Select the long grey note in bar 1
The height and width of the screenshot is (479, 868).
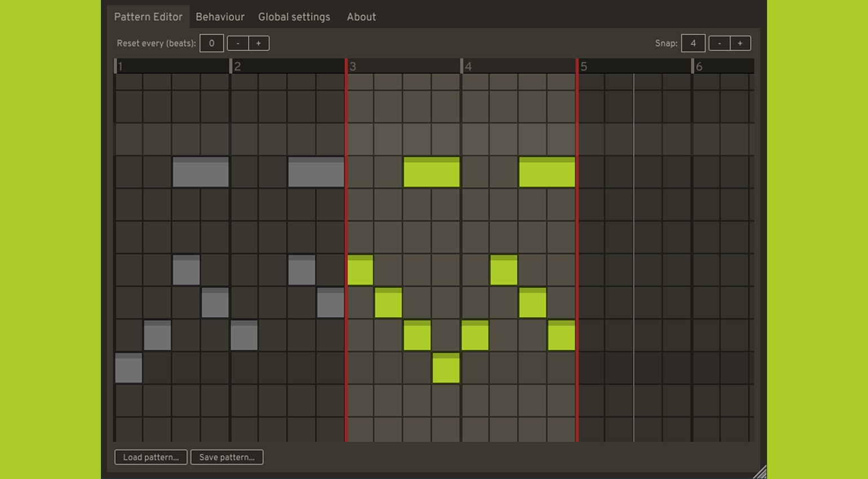pyautogui.click(x=201, y=172)
